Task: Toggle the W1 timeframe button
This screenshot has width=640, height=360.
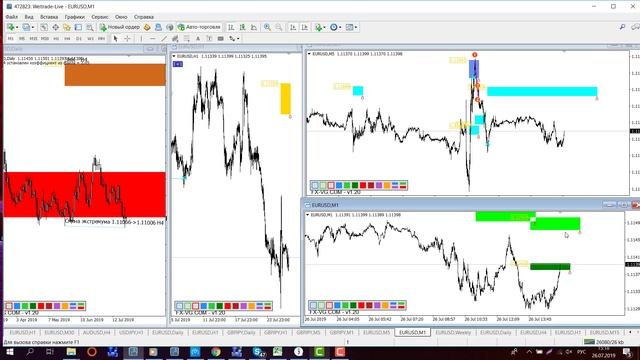Action: coord(90,38)
